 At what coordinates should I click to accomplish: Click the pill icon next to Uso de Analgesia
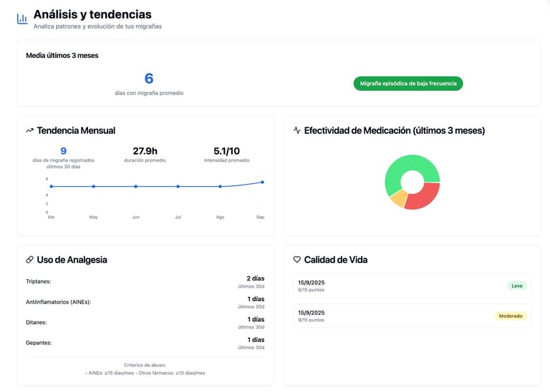30,260
